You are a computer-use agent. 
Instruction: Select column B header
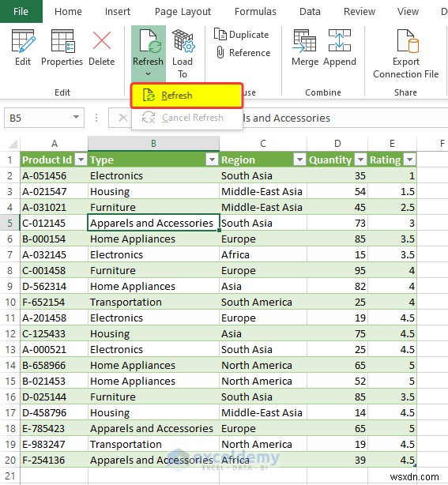pyautogui.click(x=153, y=144)
